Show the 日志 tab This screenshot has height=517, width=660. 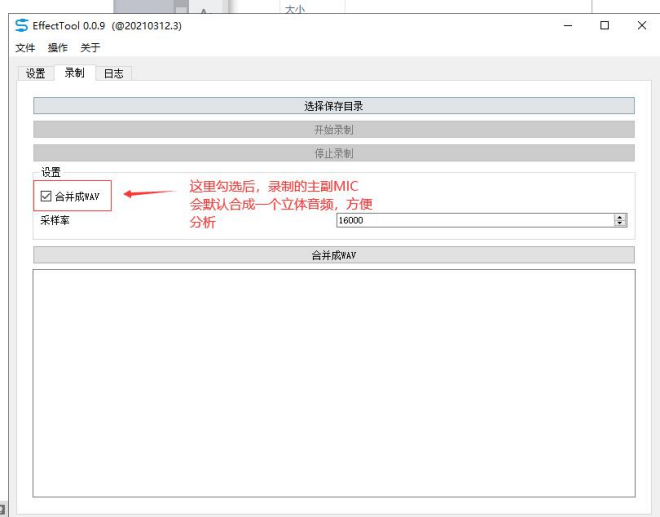(x=114, y=74)
